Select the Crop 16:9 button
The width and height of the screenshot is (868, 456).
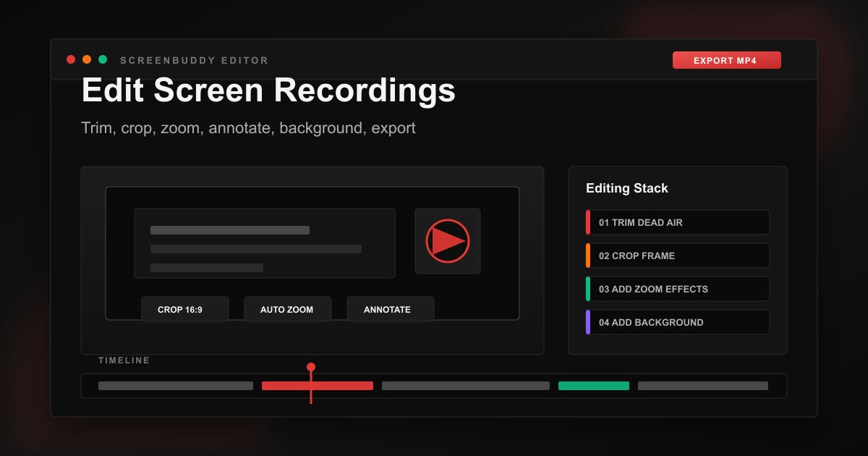tap(185, 309)
